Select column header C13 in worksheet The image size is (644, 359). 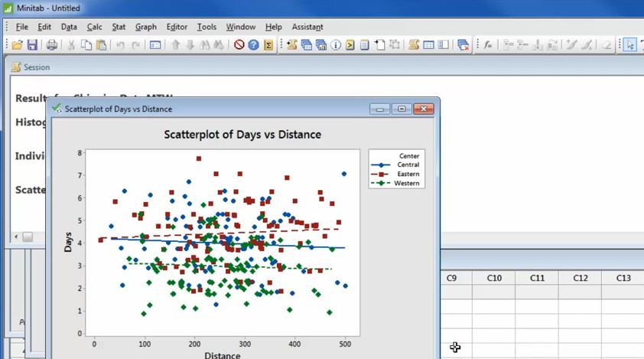pyautogui.click(x=623, y=278)
